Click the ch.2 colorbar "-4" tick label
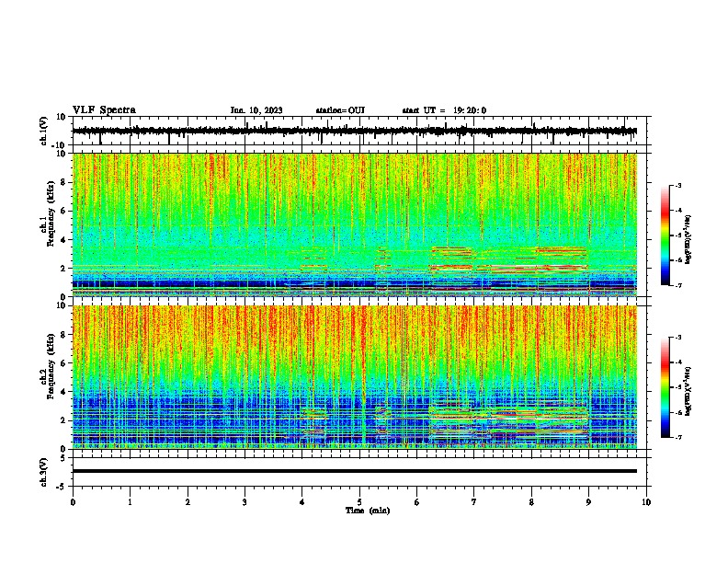 point(677,362)
